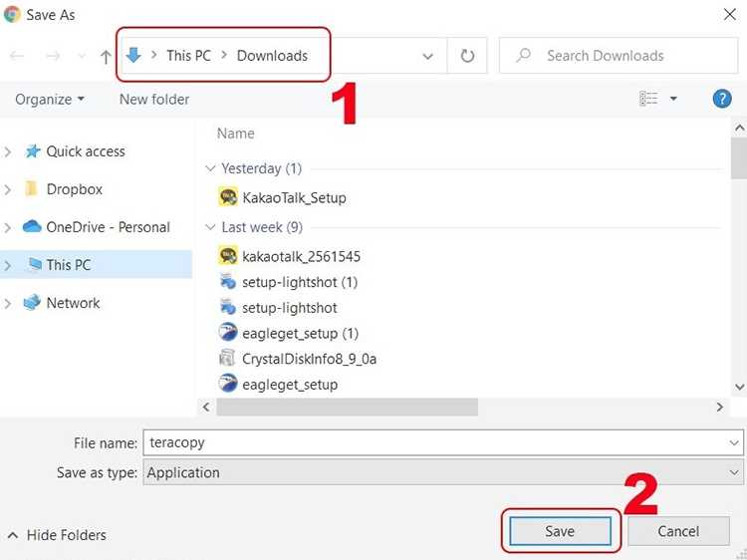The height and width of the screenshot is (560, 747).
Task: Click the Search Downloads field
Action: click(619, 56)
